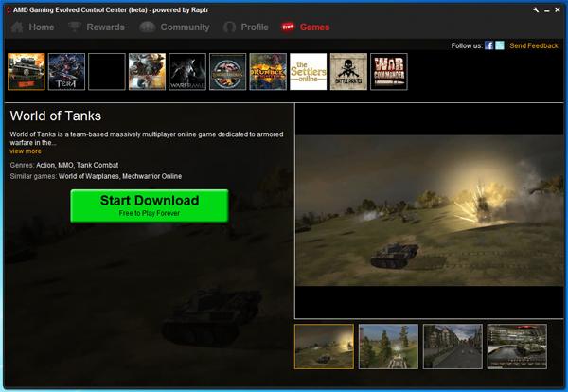Open the Twitter follow icon
This screenshot has width=568, height=392.
tap(500, 45)
